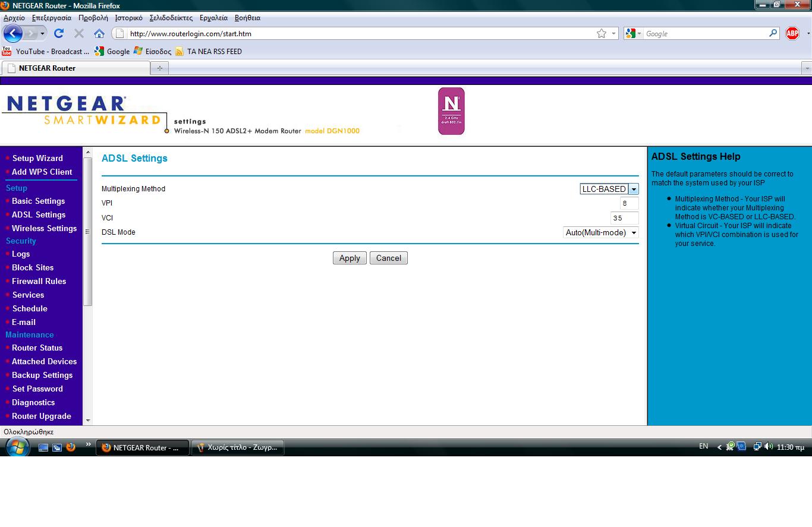Click the forward navigation arrow
Image resolution: width=812 pixels, height=527 pixels.
[x=30, y=33]
